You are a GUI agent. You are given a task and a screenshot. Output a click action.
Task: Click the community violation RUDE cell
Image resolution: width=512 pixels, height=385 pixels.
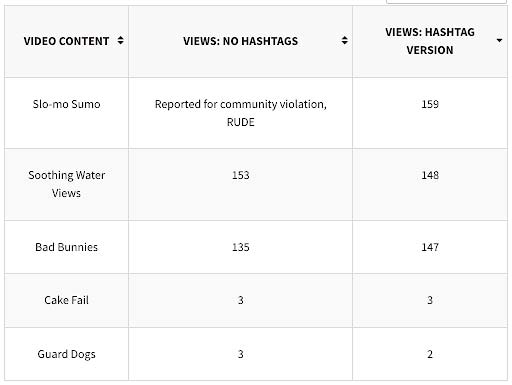[x=240, y=113]
